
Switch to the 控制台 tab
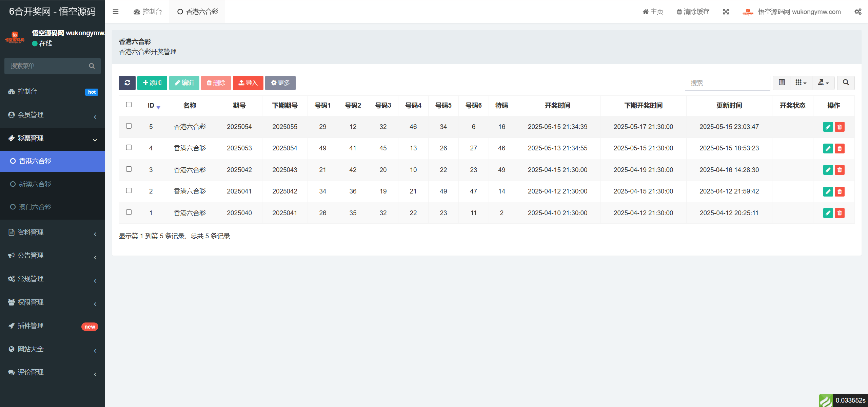tap(148, 12)
